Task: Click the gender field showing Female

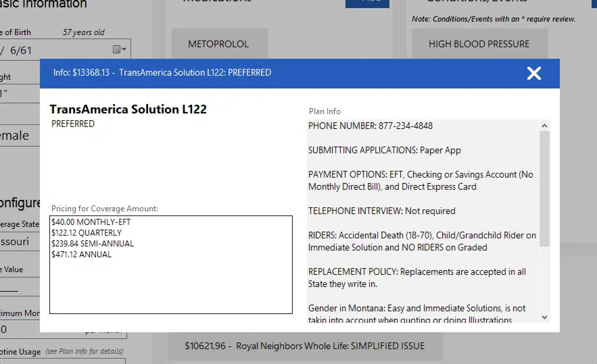Action: [19, 136]
